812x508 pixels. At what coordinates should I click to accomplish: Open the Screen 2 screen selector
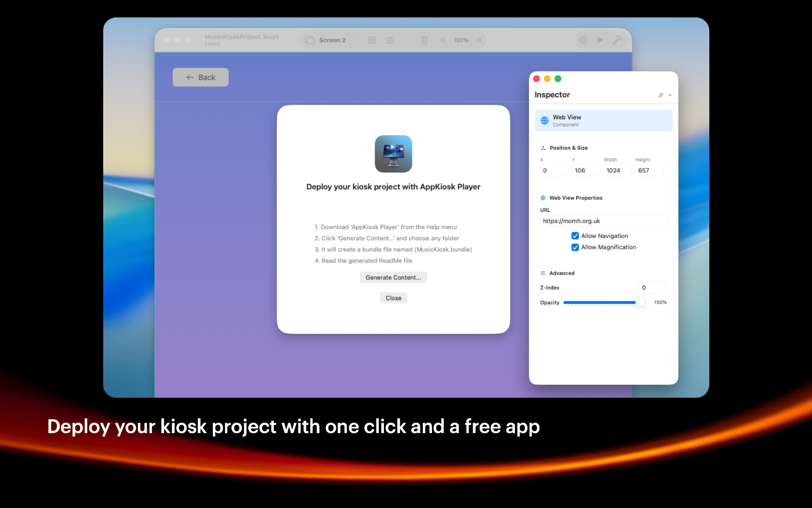click(x=326, y=40)
